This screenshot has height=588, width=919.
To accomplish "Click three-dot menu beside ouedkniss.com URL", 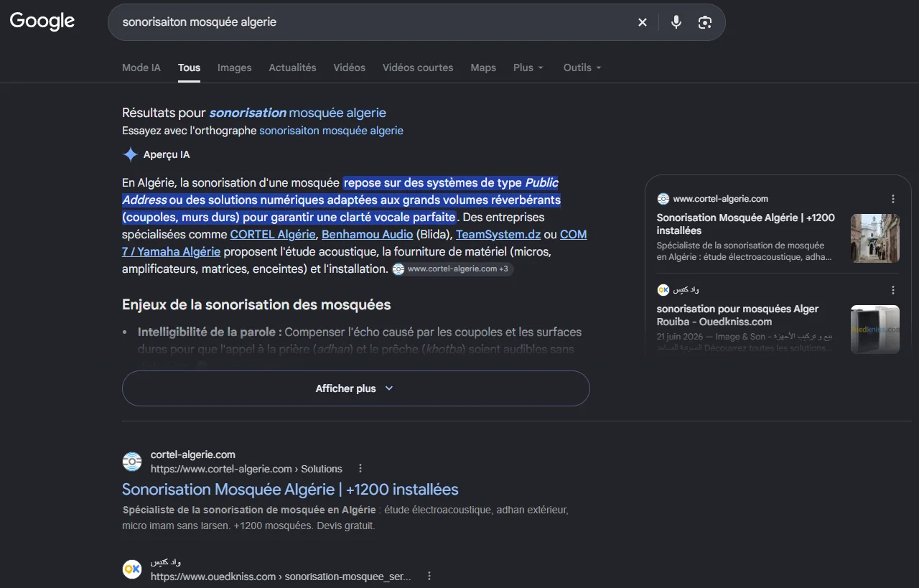I will (429, 577).
